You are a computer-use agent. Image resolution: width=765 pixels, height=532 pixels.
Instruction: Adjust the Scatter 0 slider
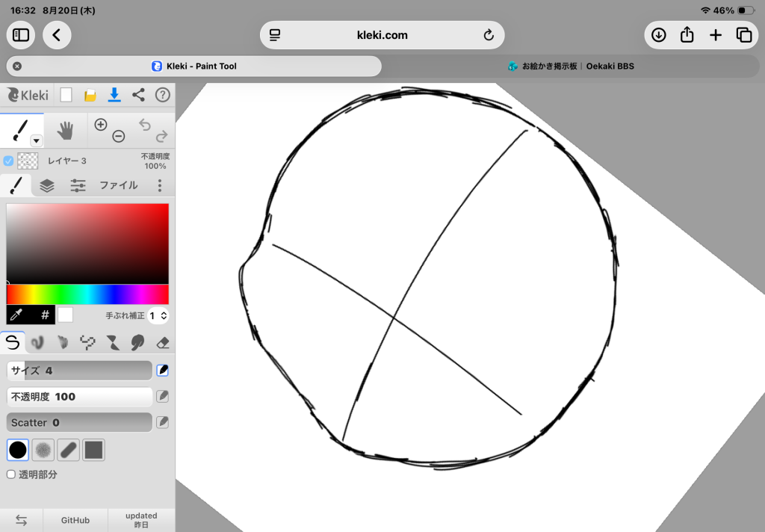79,422
